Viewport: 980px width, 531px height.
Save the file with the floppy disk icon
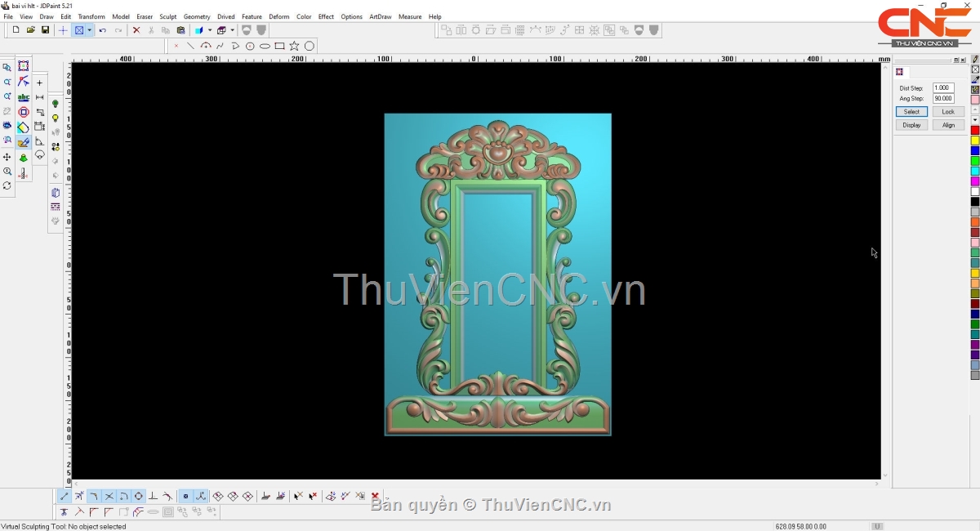coord(45,30)
